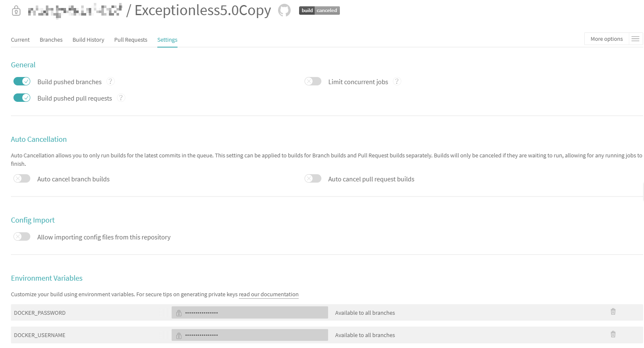Switch to the Build History tab
The height and width of the screenshot is (348, 644).
click(x=88, y=40)
